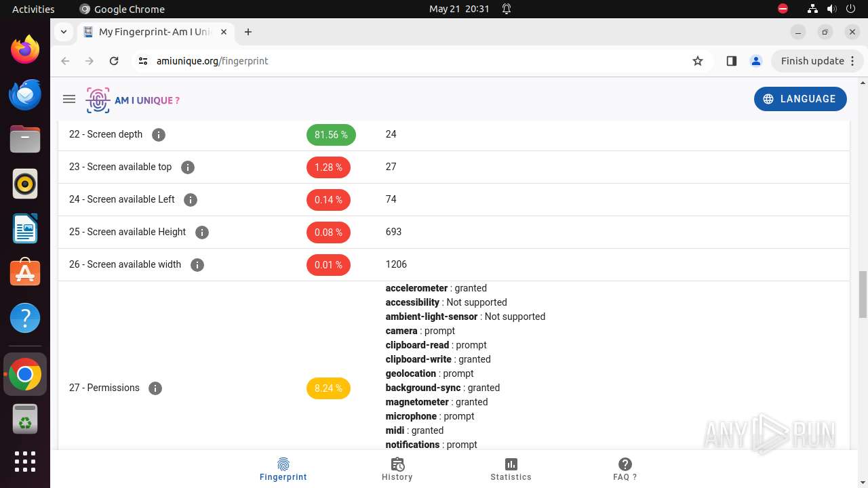Click the 8.24 % Permissions badge
This screenshot has width=868, height=488.
click(328, 388)
